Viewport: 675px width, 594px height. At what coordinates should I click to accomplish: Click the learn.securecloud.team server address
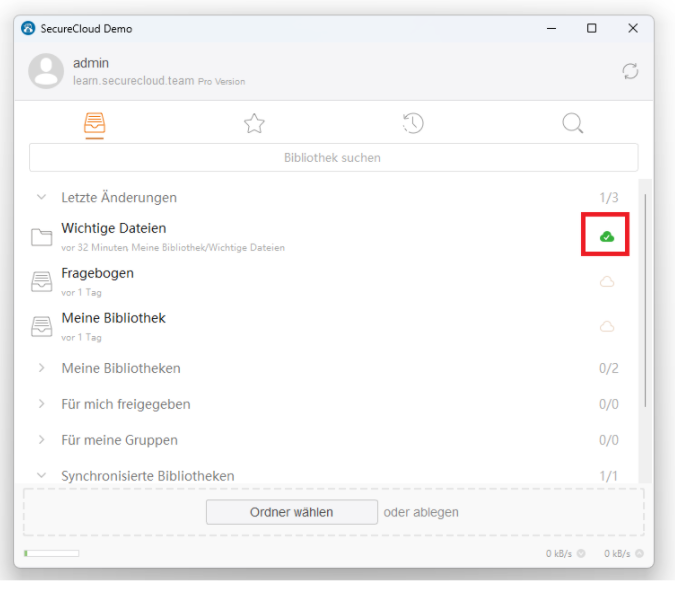[133, 81]
